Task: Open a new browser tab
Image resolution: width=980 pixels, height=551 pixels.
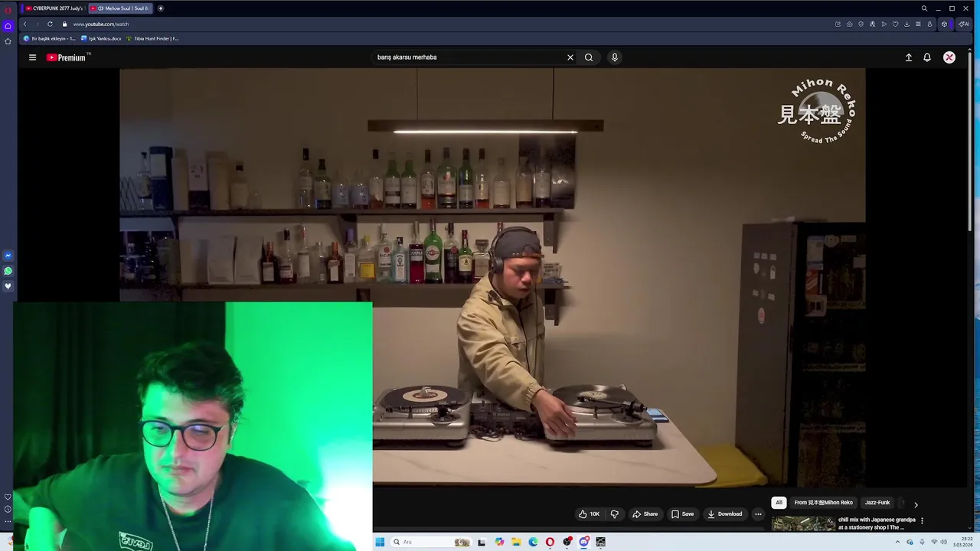Action: [x=160, y=8]
